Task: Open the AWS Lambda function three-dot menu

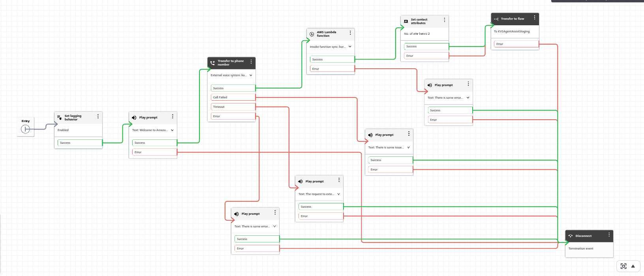Action: tap(350, 33)
